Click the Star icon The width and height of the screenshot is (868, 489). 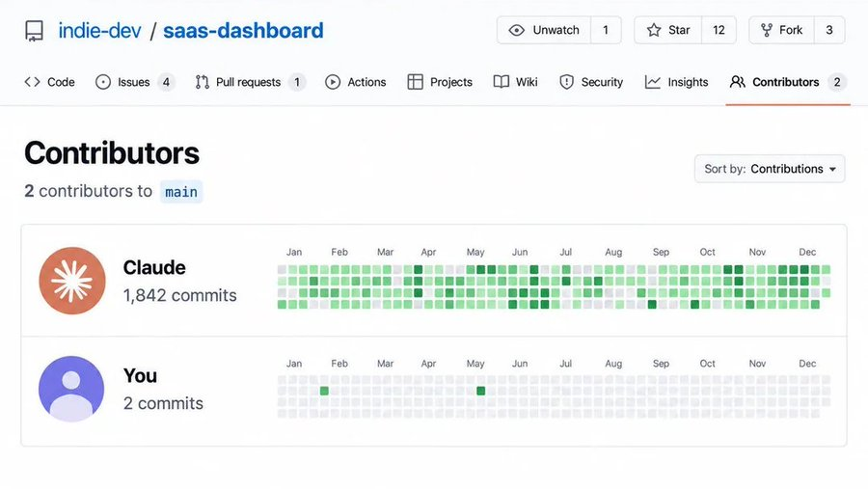[654, 30]
